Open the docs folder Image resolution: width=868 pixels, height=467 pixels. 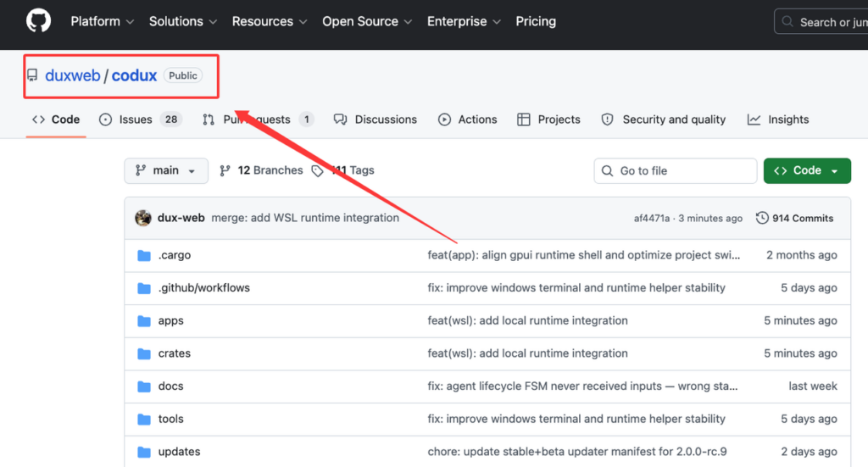(170, 386)
